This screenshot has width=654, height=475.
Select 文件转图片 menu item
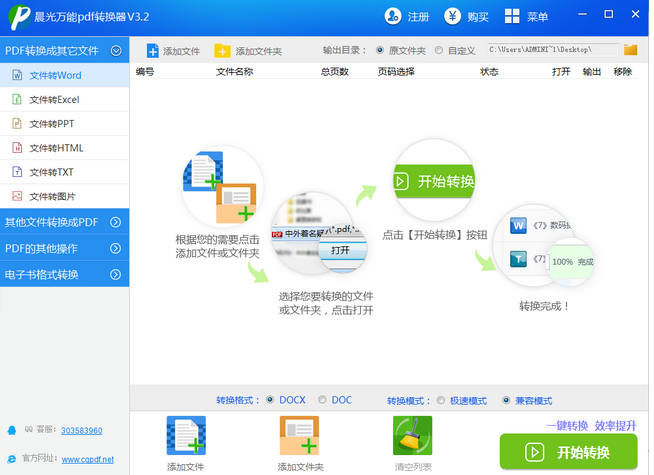65,196
